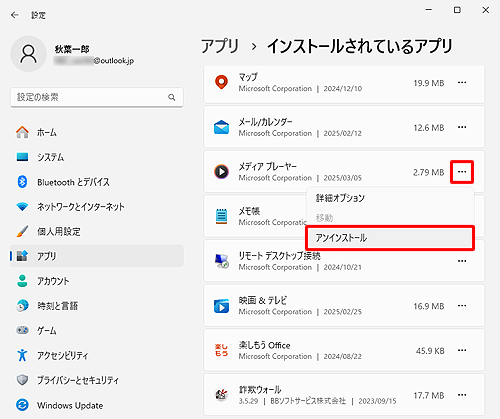The width and height of the screenshot is (500, 419).
Task: Click the 楽しもう Office app icon
Action: pyautogui.click(x=221, y=350)
